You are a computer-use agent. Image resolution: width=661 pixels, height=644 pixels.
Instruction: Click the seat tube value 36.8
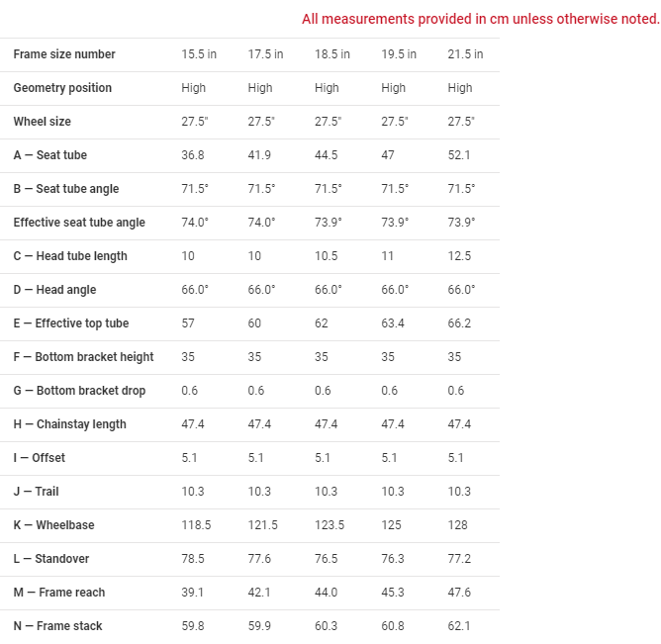coord(193,155)
